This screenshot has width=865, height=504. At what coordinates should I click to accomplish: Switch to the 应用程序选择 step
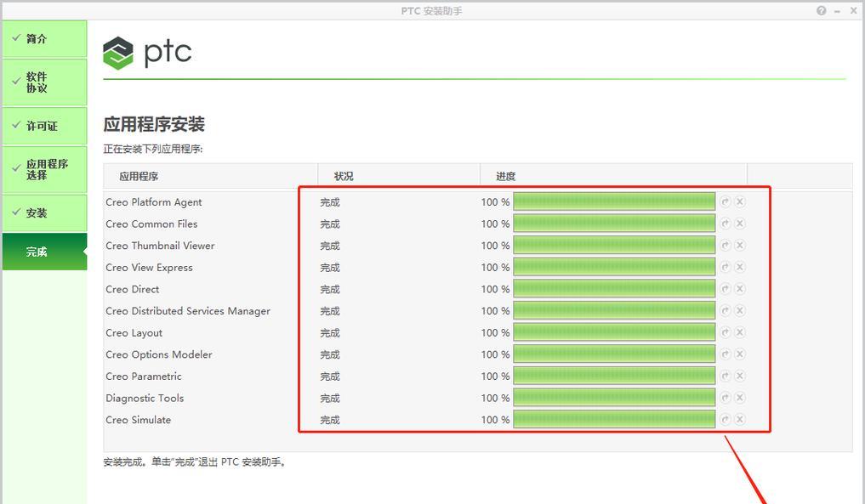[45, 169]
